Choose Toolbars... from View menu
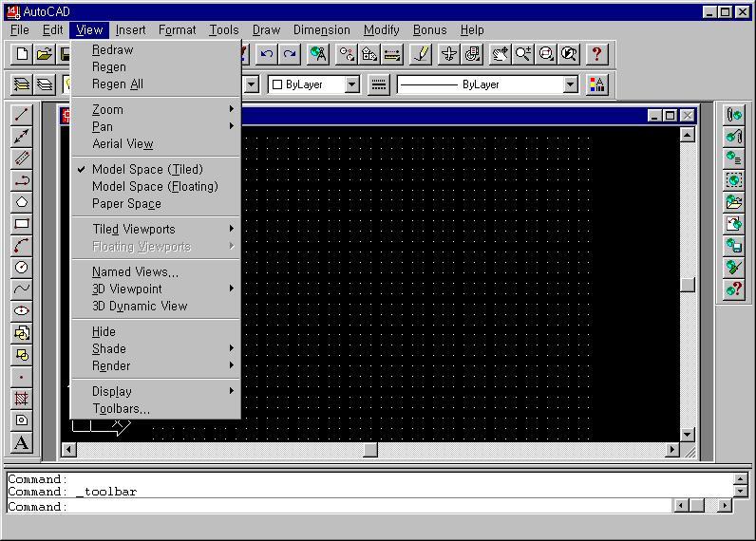The image size is (756, 541). (156, 408)
